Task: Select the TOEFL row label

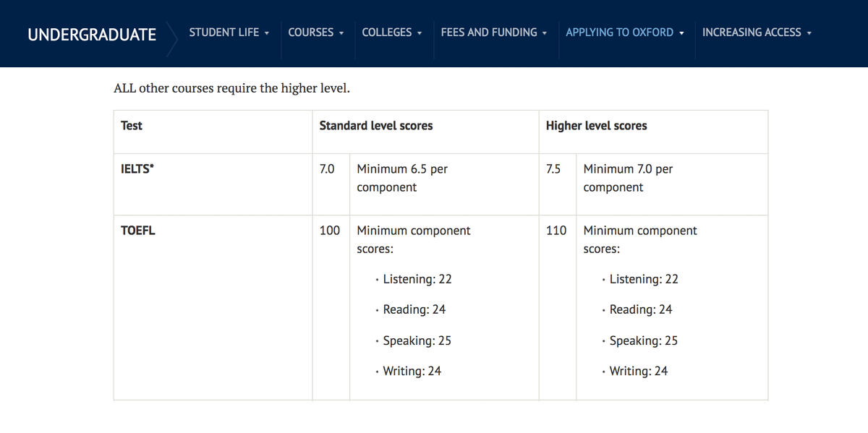Action: [x=138, y=231]
